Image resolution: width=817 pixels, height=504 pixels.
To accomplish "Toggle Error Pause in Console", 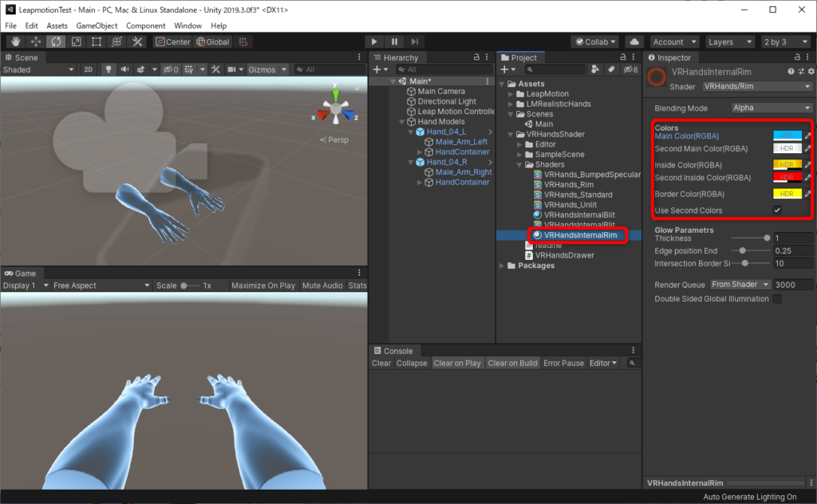I will [563, 364].
